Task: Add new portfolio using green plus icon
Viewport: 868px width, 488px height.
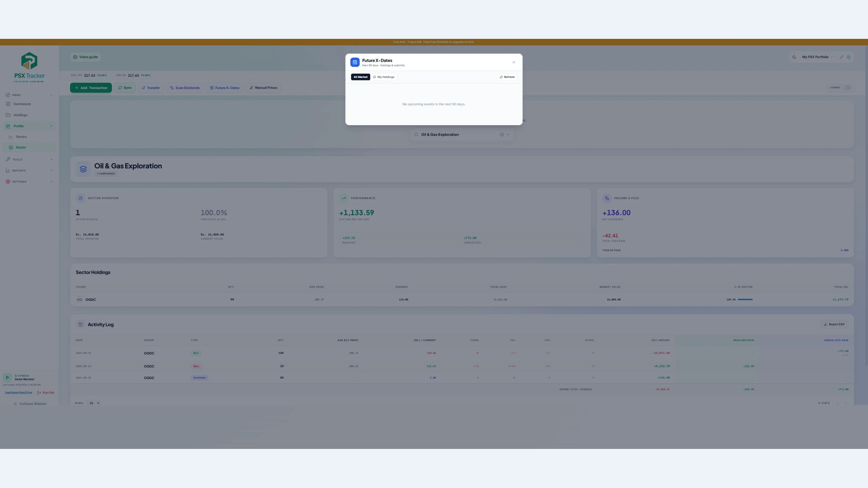Action: (x=849, y=57)
